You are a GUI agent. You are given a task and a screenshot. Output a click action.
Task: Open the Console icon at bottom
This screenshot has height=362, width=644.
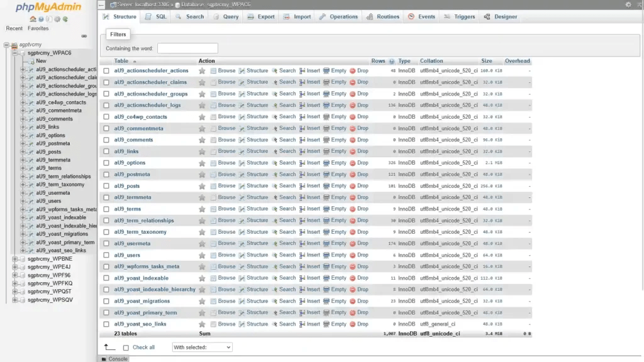pyautogui.click(x=104, y=359)
